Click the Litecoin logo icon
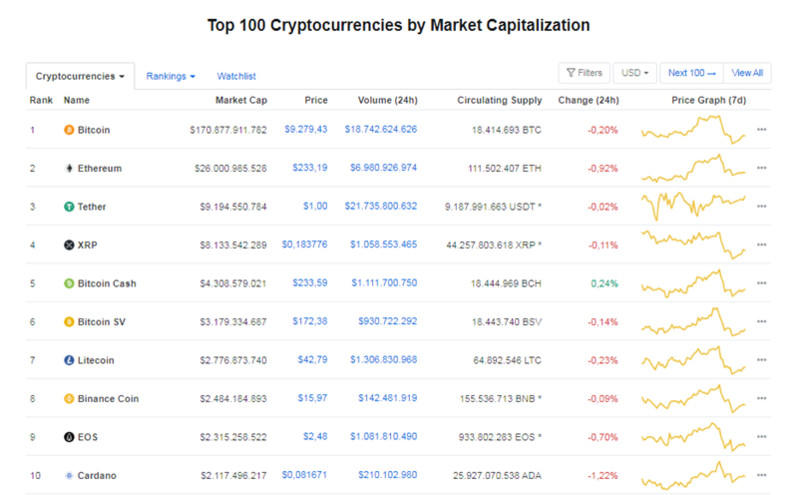Screen dimensions: 798x495 (69, 360)
